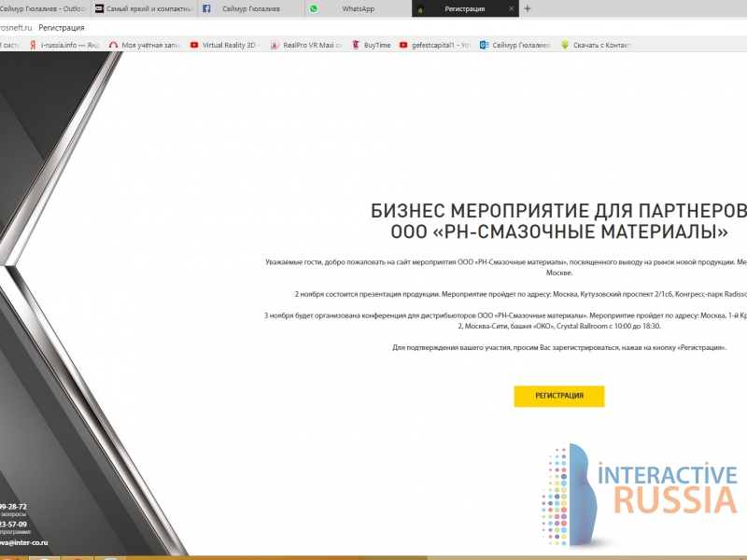Click the Yandex icon of i-russia.info bookmark
The image size is (747, 560).
coord(33,45)
